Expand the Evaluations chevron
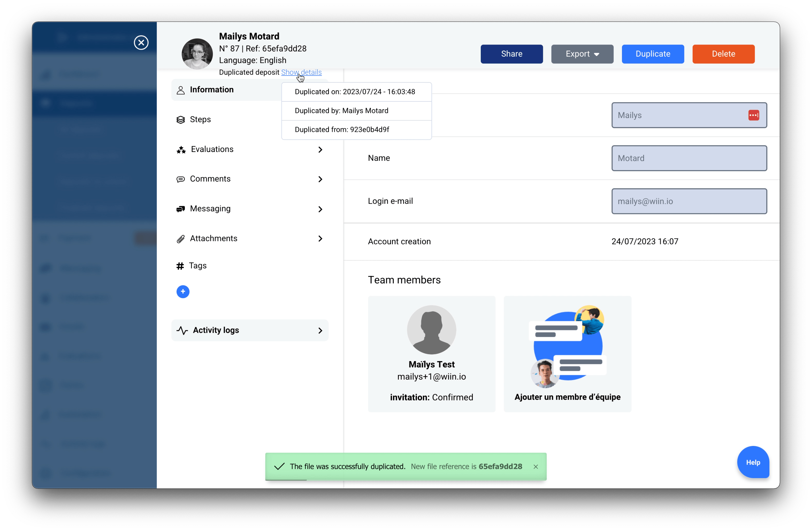Screen dimensions: 812x531 coord(320,149)
